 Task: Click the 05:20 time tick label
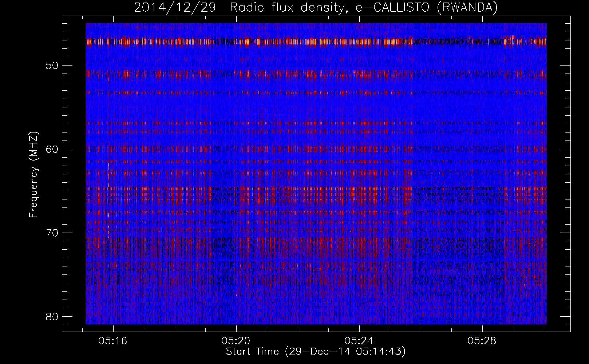(236, 341)
